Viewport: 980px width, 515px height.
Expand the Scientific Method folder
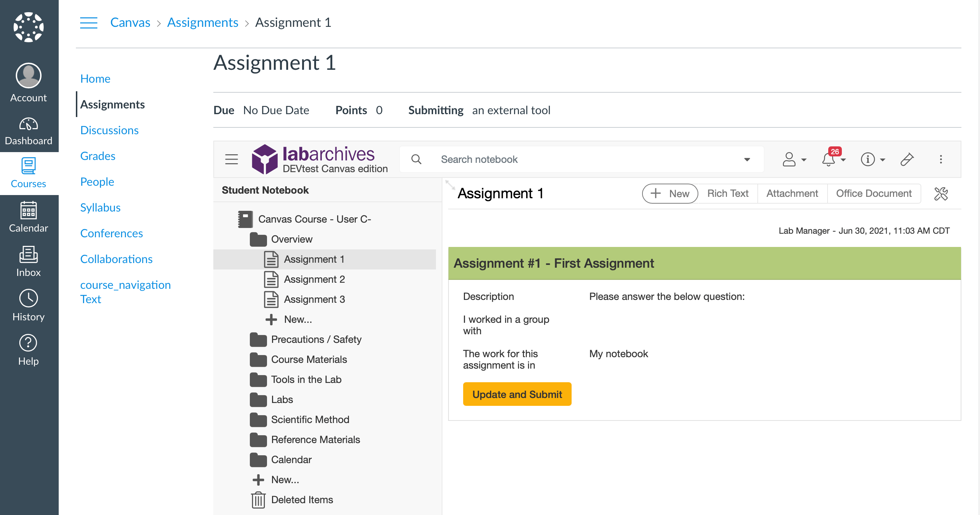tap(310, 419)
